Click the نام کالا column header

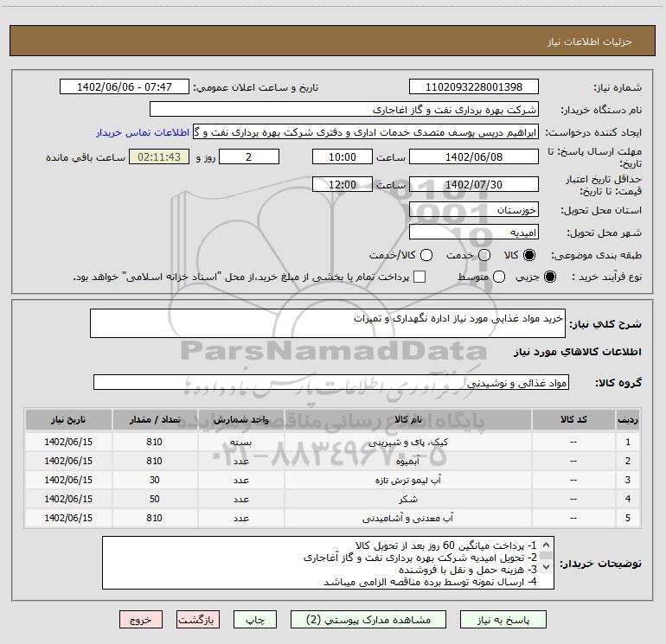(x=407, y=419)
